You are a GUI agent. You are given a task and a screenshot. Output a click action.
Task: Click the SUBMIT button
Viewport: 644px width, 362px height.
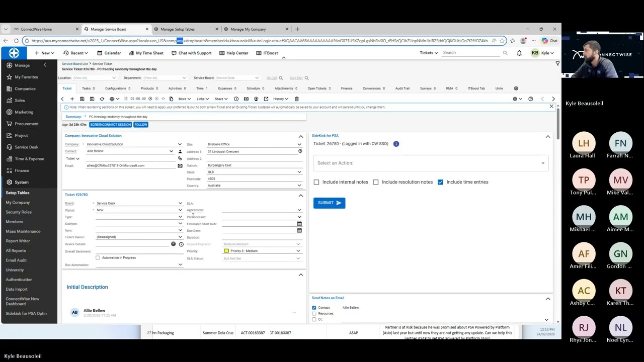329,203
